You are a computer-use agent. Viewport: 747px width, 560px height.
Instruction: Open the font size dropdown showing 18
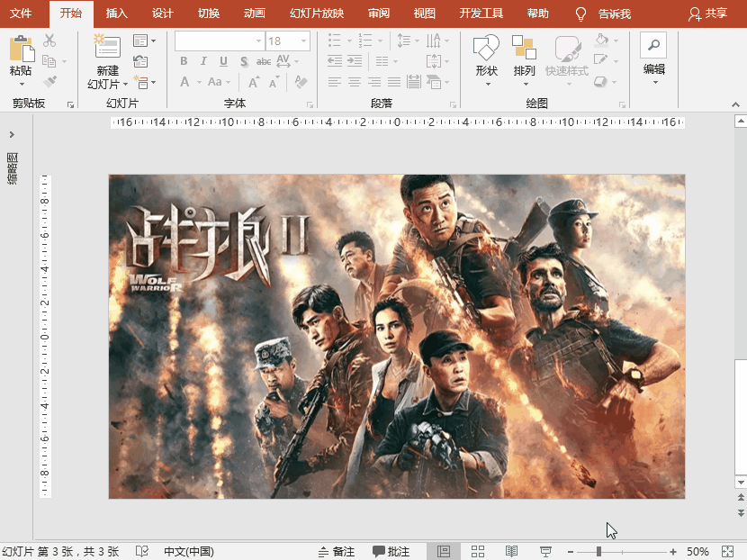(303, 41)
